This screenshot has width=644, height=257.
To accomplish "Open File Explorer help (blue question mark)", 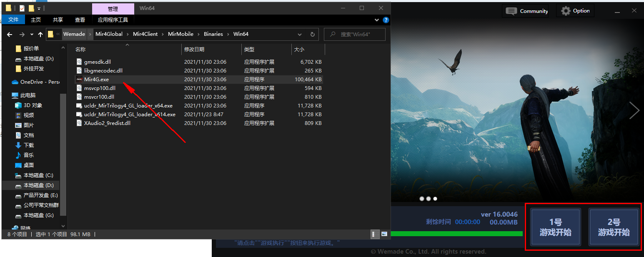I will point(386,20).
